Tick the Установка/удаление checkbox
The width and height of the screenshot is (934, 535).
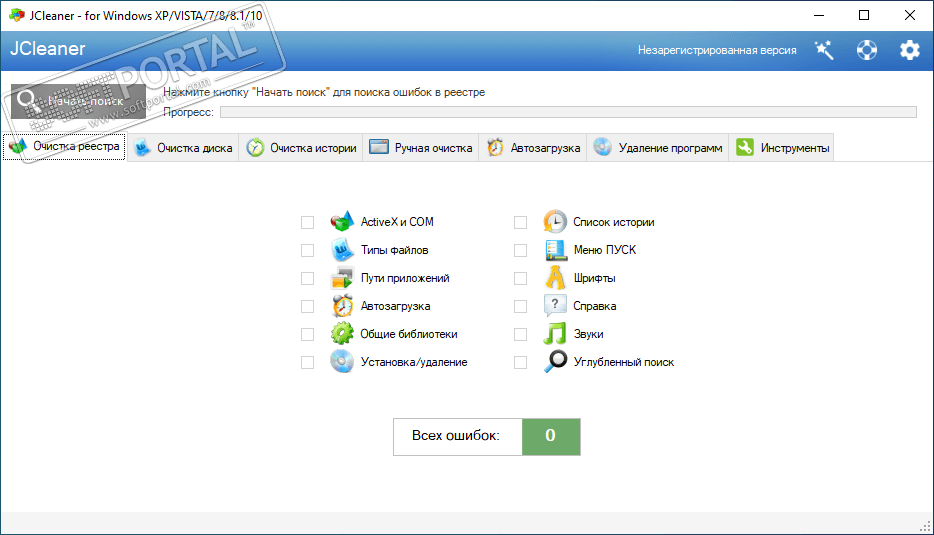pos(307,362)
